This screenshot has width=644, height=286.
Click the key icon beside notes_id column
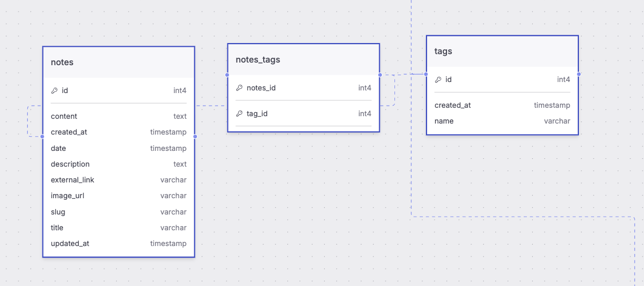click(239, 88)
